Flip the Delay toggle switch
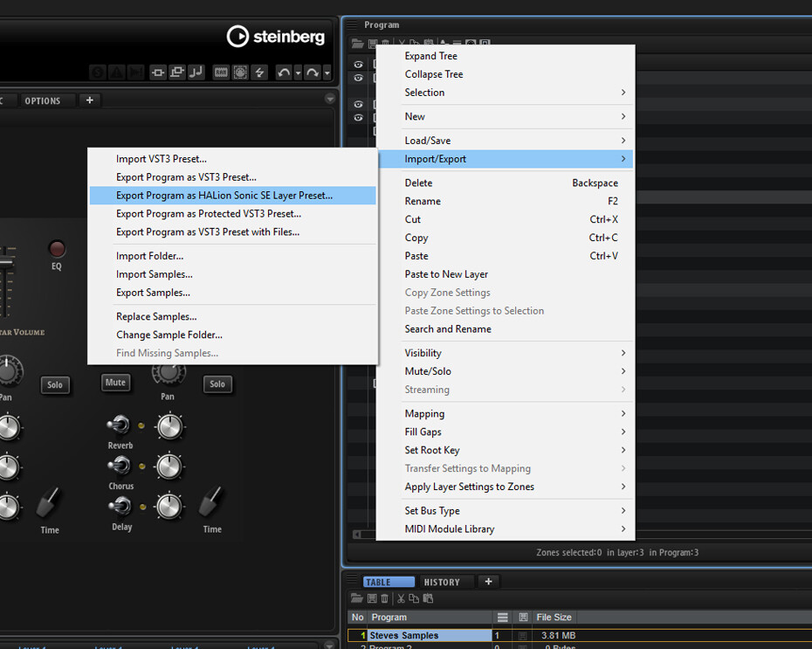Image resolution: width=812 pixels, height=649 pixels. tap(119, 506)
